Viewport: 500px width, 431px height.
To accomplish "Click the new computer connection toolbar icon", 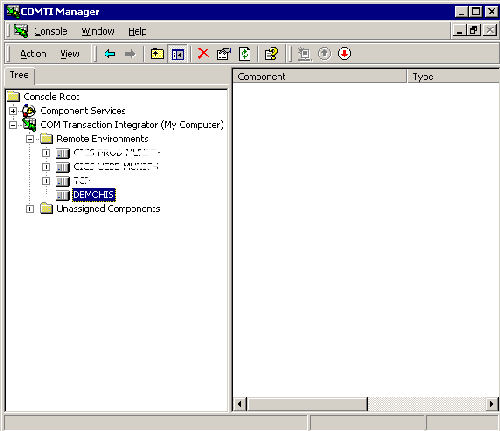I will point(304,54).
